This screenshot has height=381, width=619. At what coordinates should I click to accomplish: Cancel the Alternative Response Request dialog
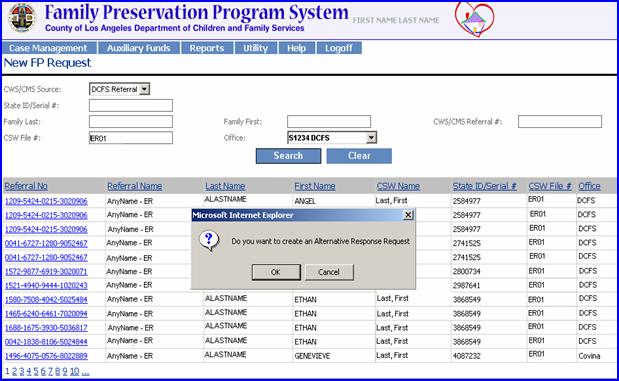pos(329,272)
